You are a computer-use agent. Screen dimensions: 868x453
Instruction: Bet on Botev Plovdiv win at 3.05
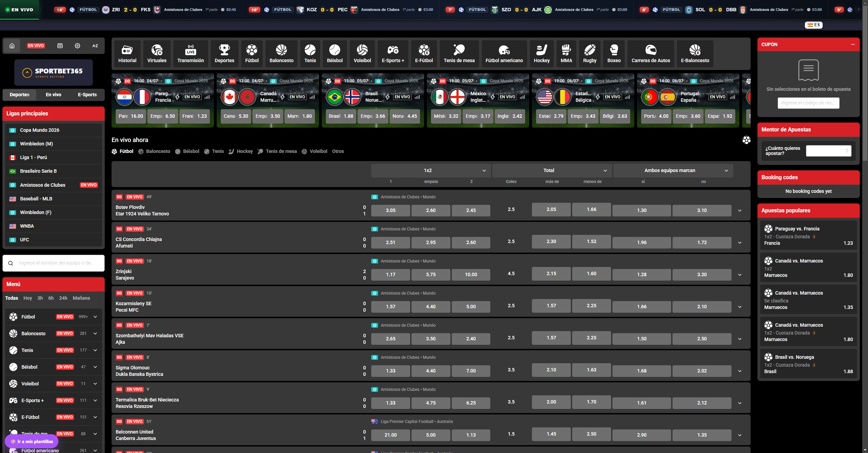pos(391,210)
